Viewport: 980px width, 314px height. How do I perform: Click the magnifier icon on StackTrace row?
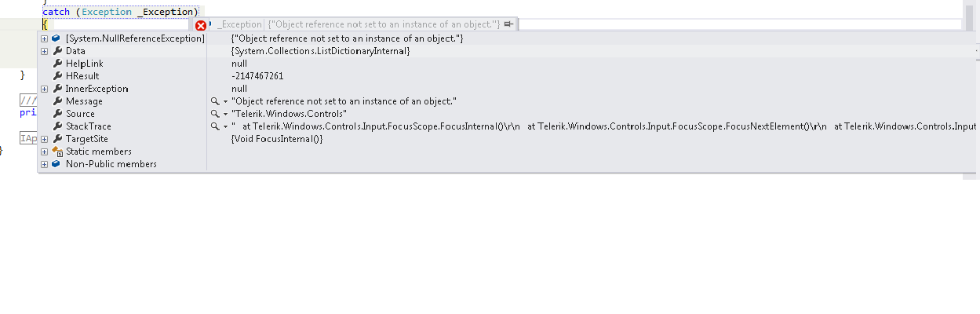click(x=215, y=126)
